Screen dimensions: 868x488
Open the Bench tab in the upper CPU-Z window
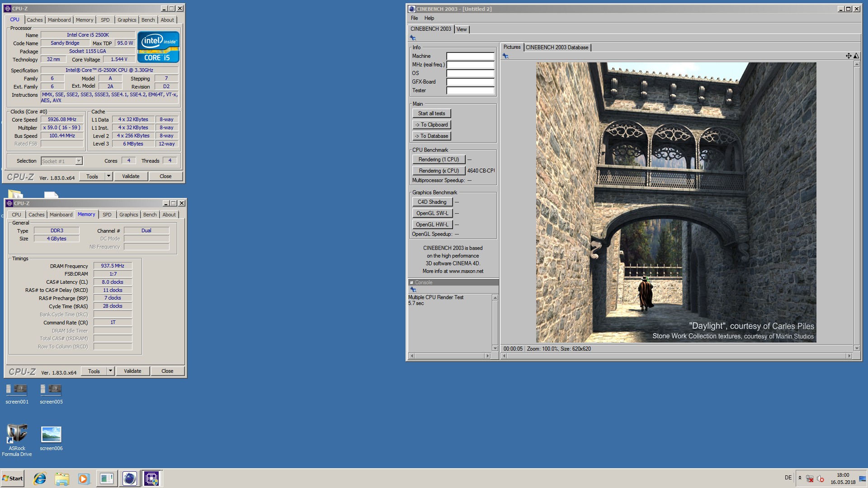148,20
